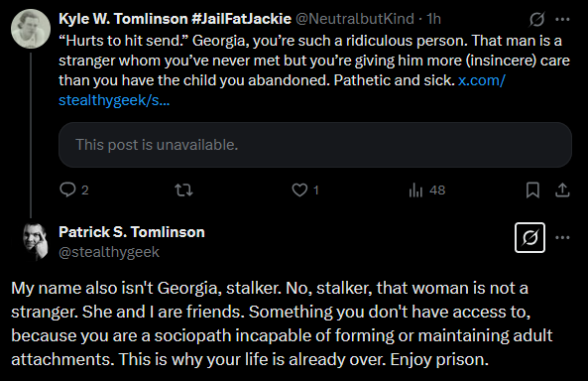Viewport: 588px width, 381px height.
Task: Like Kyle W. Tomlinson's post
Action: (x=299, y=190)
